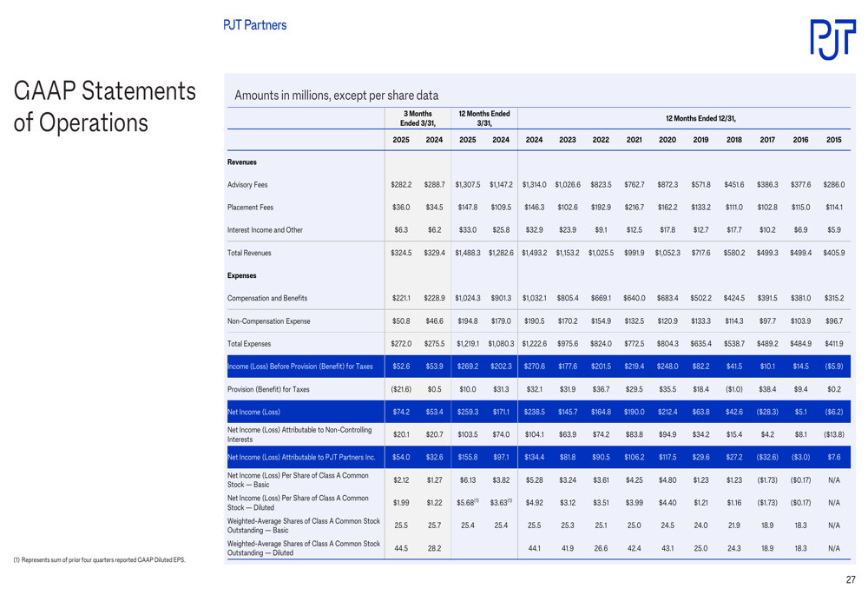Click the Interest Income value "$33.0"
Image resolution: width=868 pixels, height=595 pixels.
point(468,230)
